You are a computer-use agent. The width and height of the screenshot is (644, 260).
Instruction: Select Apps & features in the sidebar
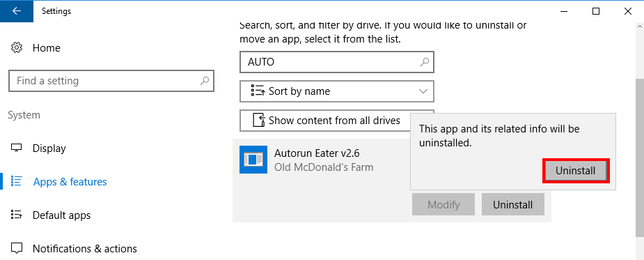[70, 182]
